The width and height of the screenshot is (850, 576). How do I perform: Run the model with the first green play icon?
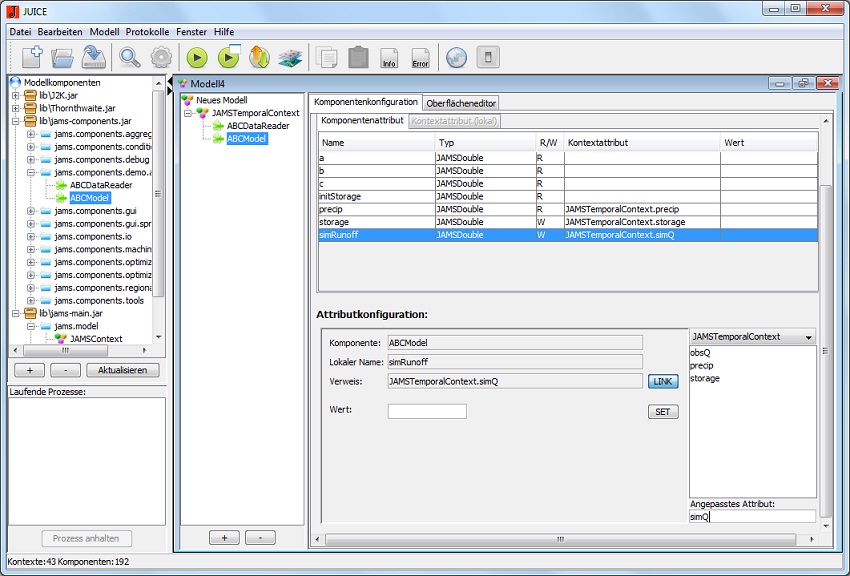click(197, 58)
